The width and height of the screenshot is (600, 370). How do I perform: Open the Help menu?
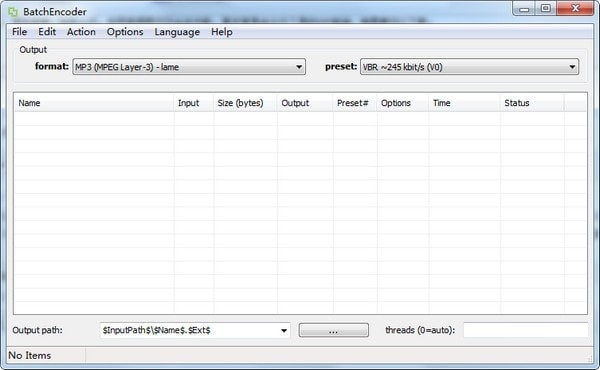pyautogui.click(x=222, y=32)
